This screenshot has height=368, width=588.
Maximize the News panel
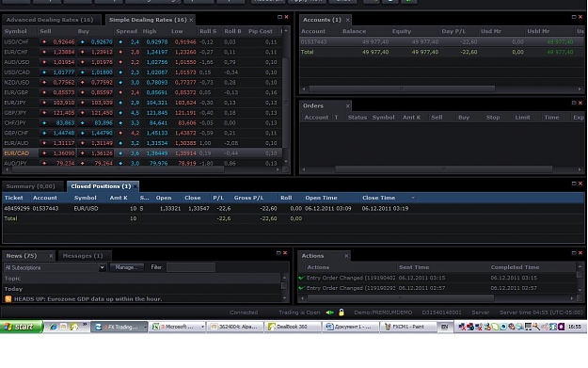[278, 253]
